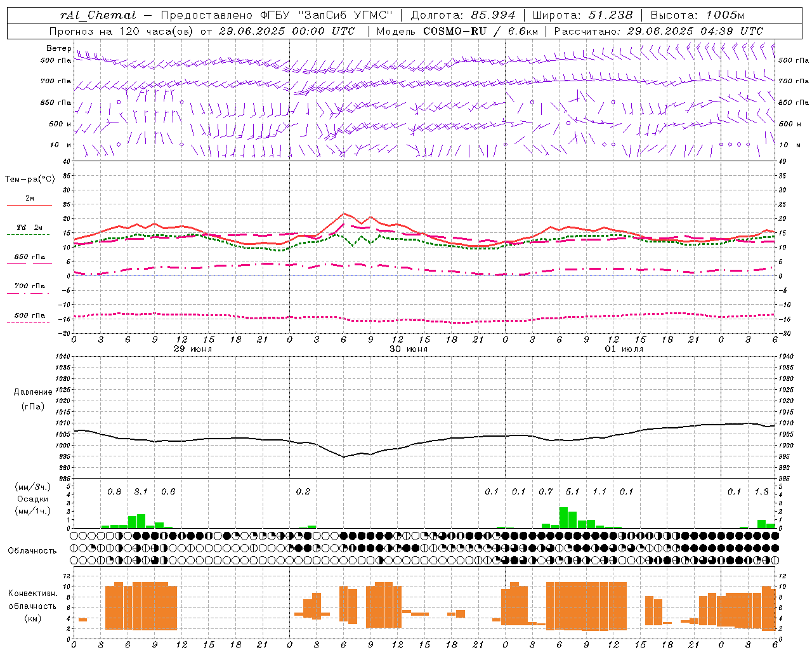
Task: Click the elevation text Высота: 1005м
Action: tap(697, 15)
